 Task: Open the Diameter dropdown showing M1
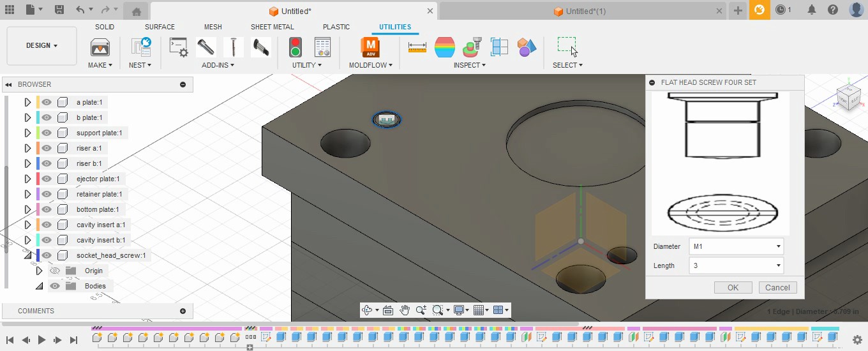point(737,246)
